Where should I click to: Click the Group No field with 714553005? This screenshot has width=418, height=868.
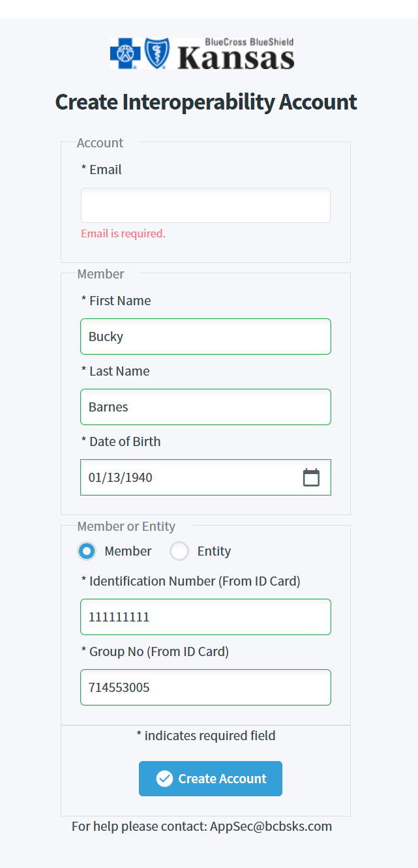click(205, 687)
